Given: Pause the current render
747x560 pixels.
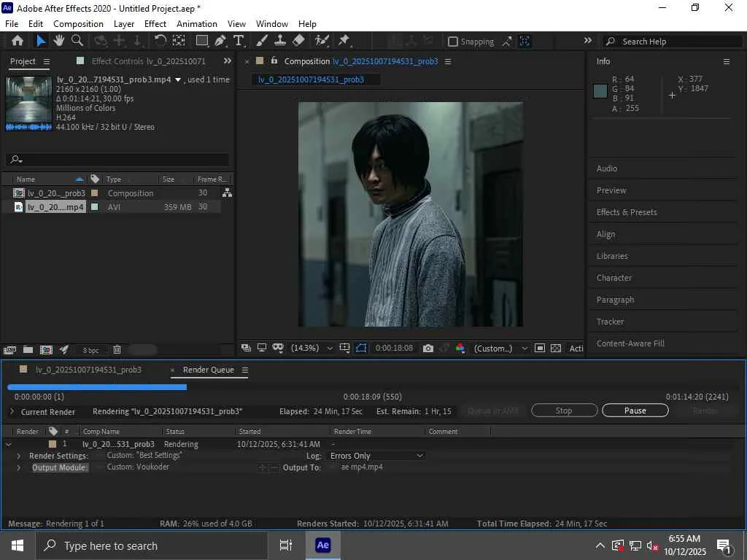Looking at the screenshot, I should [635, 411].
